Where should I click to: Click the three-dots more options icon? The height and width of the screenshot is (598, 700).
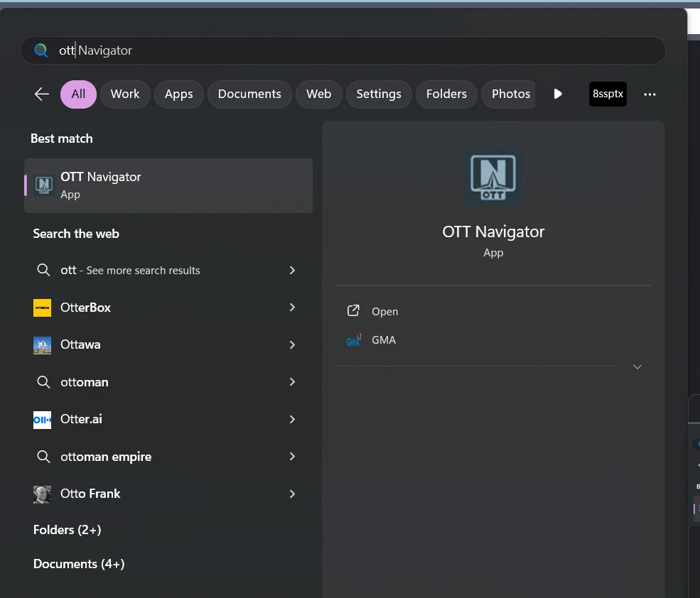pos(650,94)
